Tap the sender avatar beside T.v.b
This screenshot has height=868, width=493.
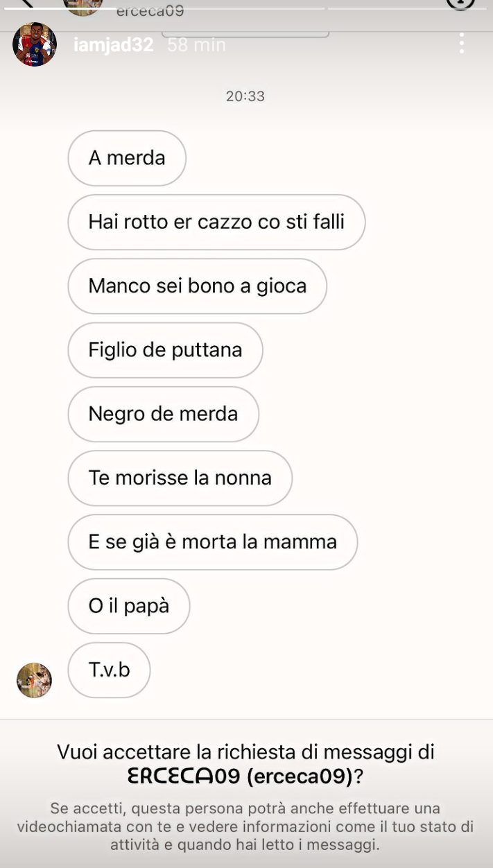click(34, 680)
